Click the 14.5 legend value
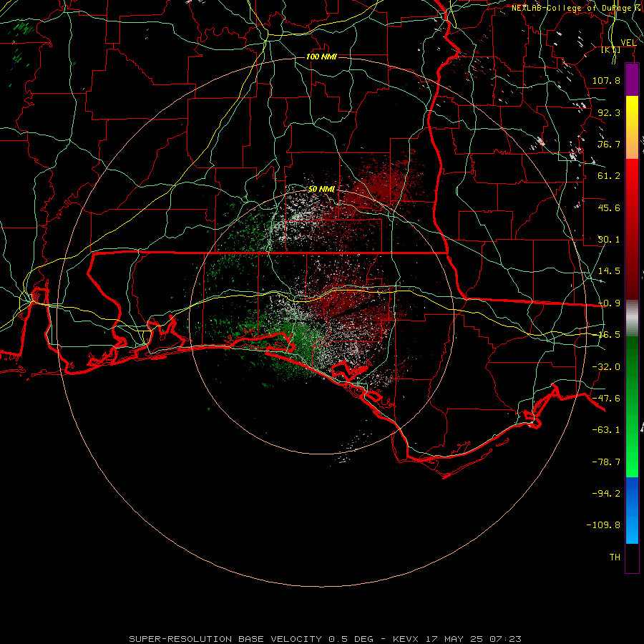The height and width of the screenshot is (644, 644). click(609, 271)
